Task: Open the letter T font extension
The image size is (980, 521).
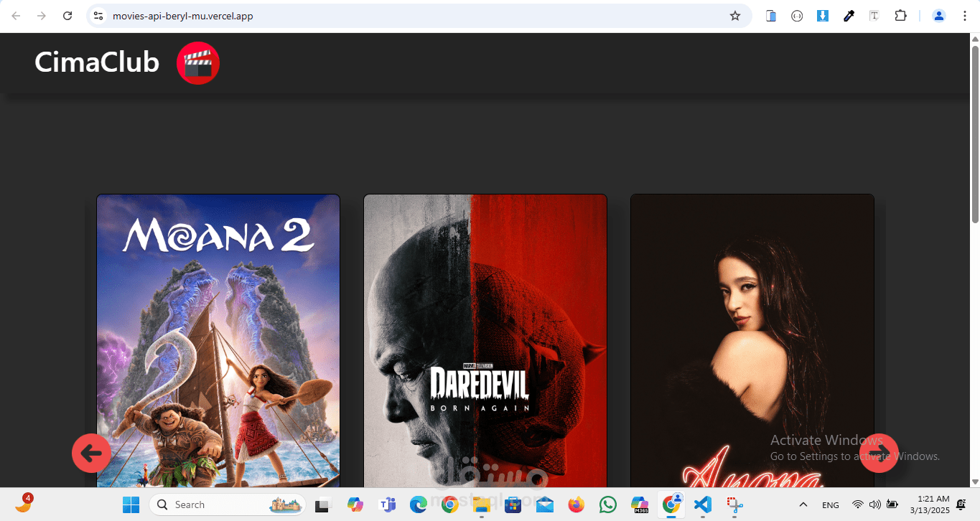Action: pyautogui.click(x=874, y=16)
